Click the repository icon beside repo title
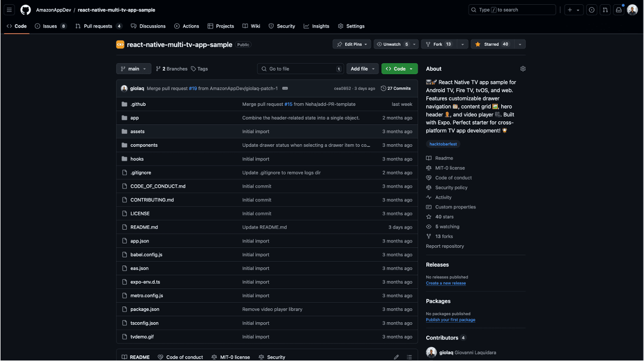The height and width of the screenshot is (361, 644). click(x=120, y=45)
